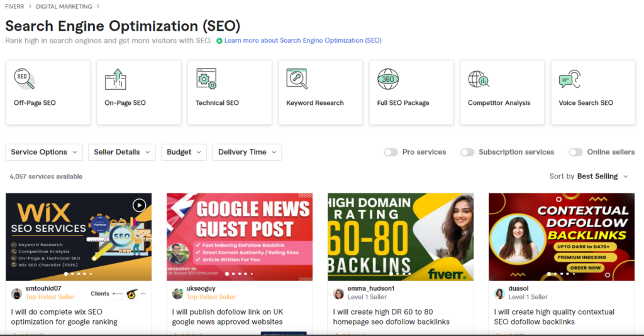The image size is (644, 336).
Task: Open smtouhid07 seller profile name
Action: click(43, 288)
